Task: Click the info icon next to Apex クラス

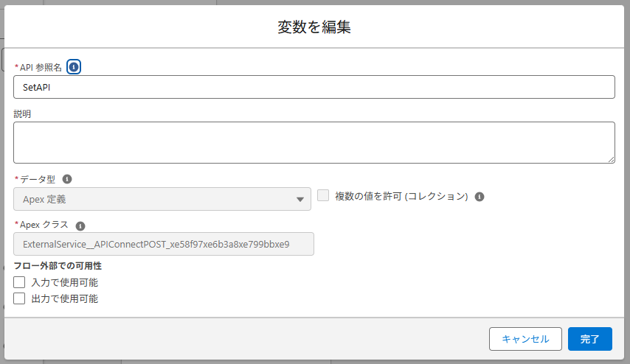Action: point(80,226)
